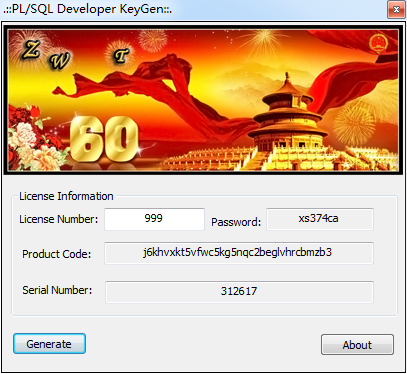This screenshot has width=407, height=374.
Task: Click inside the Product Code field
Action: 239,253
